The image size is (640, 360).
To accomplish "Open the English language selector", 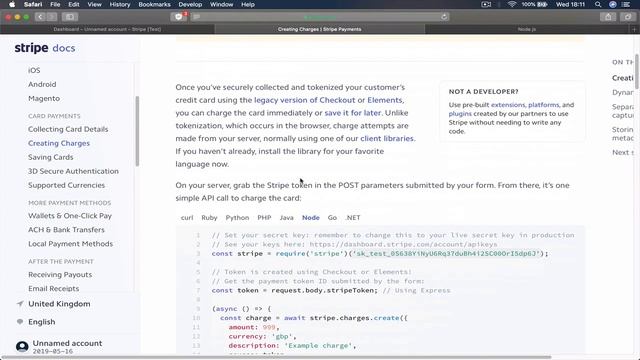I will click(42, 322).
